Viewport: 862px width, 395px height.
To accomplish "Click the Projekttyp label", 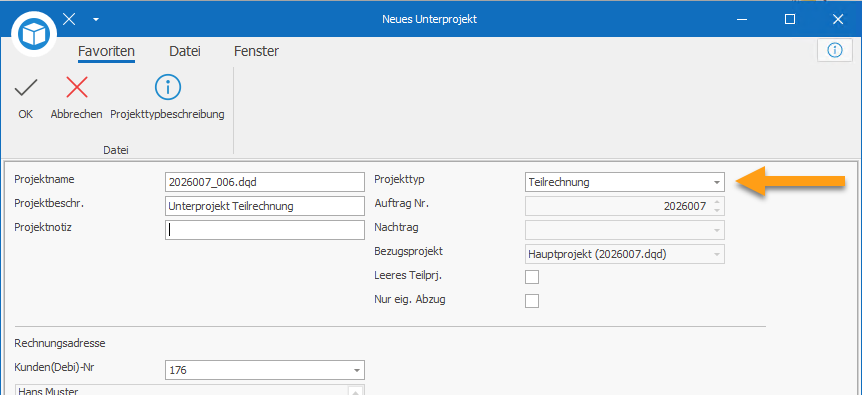I will 399,179.
